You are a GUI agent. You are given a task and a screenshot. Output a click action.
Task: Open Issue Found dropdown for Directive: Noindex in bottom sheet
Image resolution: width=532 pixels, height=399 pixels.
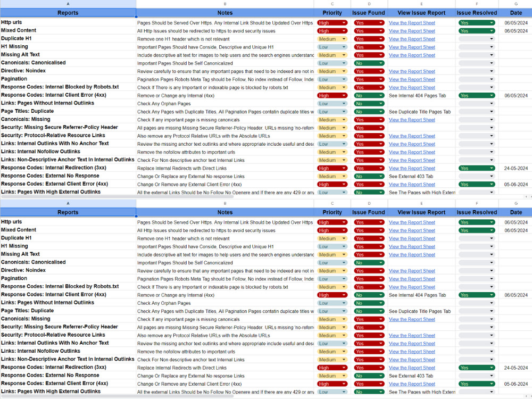click(369, 271)
